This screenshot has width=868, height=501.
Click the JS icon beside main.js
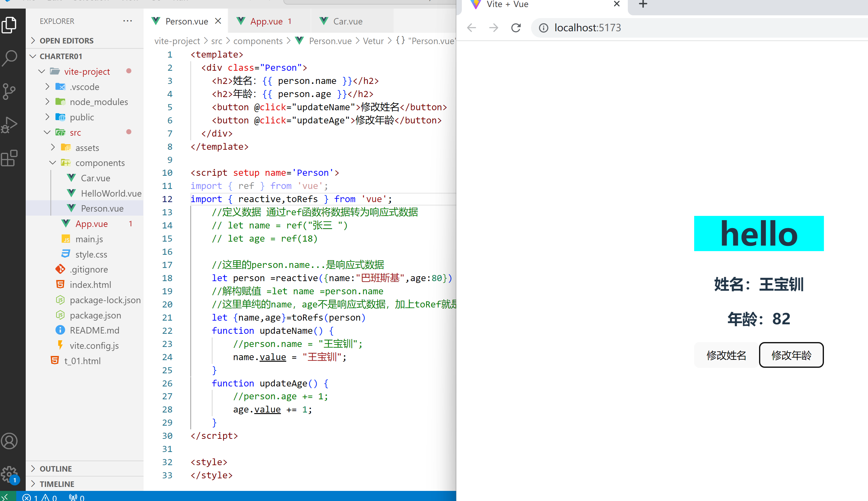click(66, 239)
